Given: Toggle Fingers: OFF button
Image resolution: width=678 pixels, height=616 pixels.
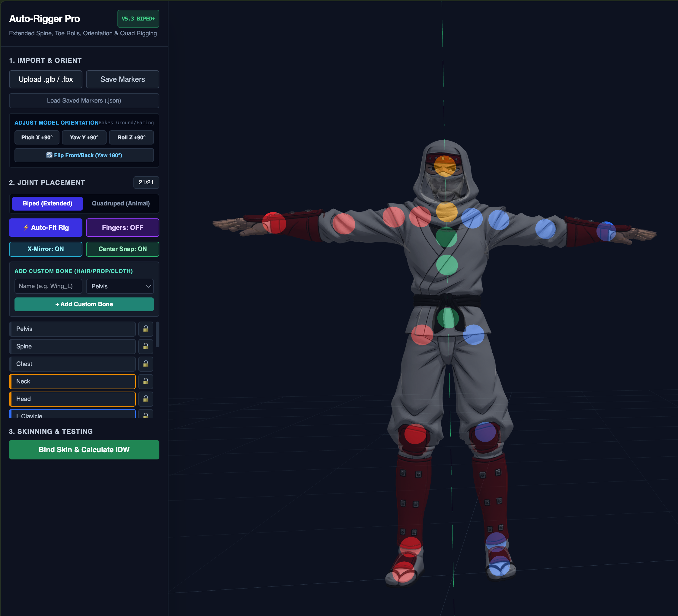Looking at the screenshot, I should 123,227.
